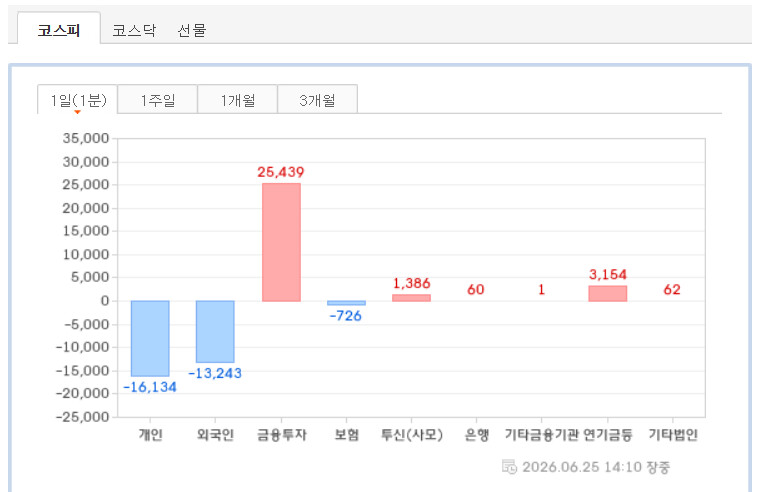Click the 기타법인 value label 62

coord(672,289)
